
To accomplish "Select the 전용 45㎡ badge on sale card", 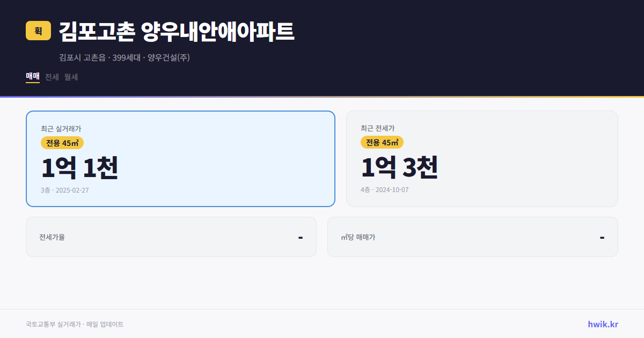I will 61,143.
